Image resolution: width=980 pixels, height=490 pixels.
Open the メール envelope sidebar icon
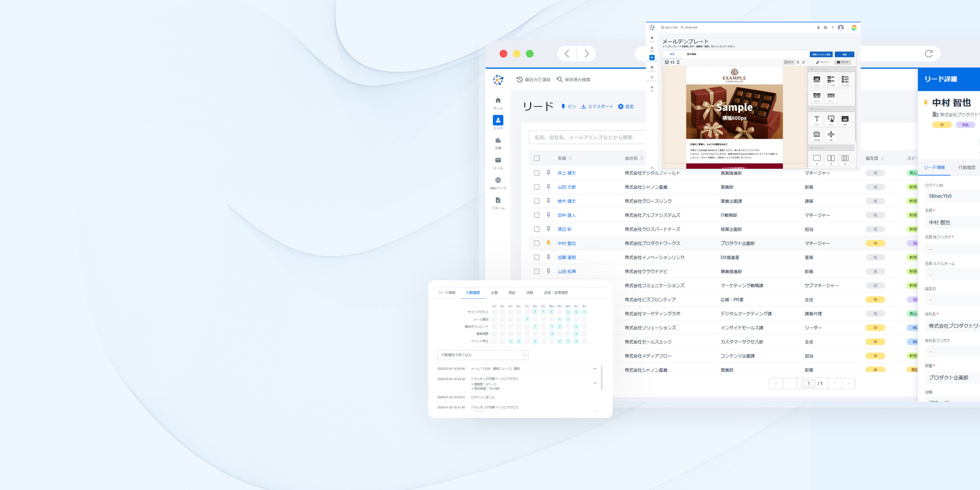click(x=497, y=161)
